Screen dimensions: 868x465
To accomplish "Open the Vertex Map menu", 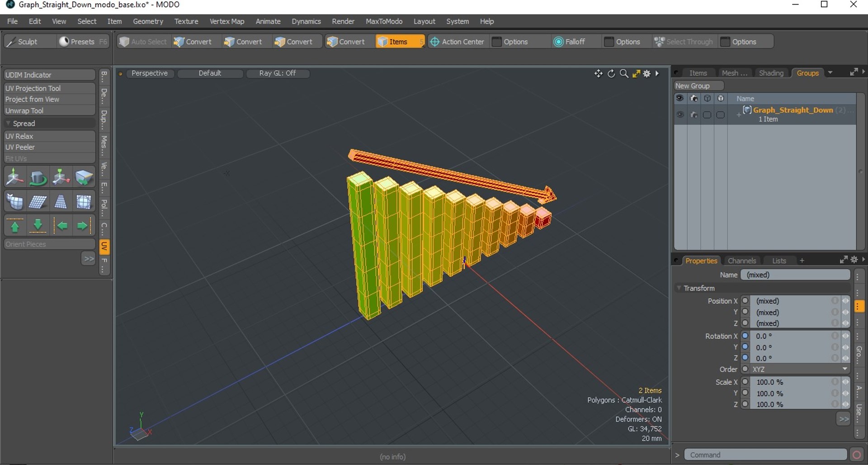I will (x=226, y=21).
